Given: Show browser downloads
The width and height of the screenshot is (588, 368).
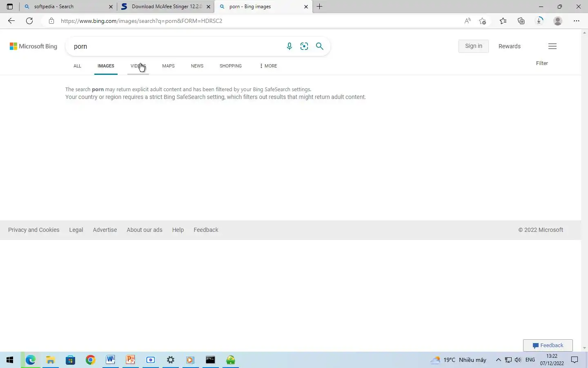Looking at the screenshot, I should pos(539,21).
